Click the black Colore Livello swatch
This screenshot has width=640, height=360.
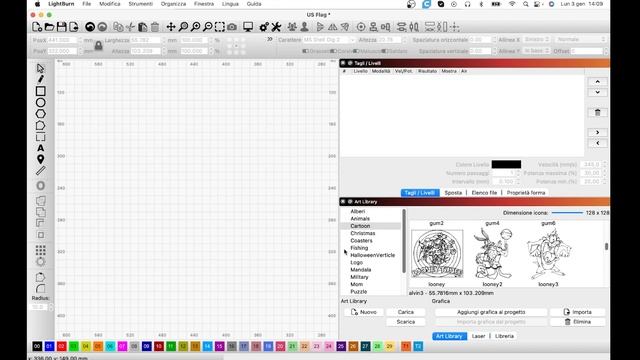506,164
